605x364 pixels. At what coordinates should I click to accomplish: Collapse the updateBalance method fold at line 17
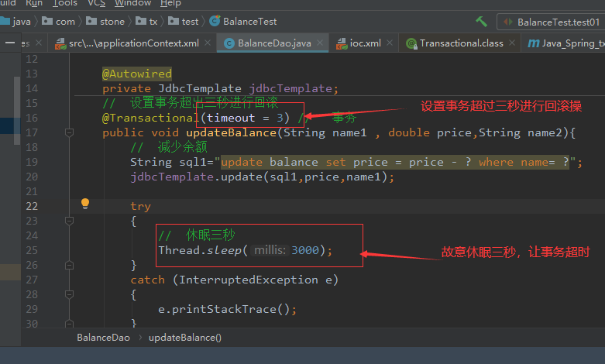pyautogui.click(x=69, y=133)
